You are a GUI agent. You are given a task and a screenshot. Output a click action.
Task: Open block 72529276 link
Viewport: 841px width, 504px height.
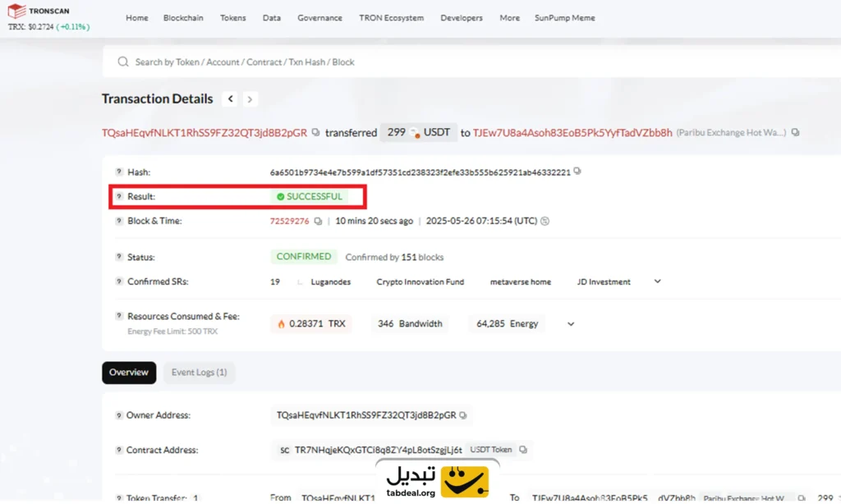pos(290,221)
